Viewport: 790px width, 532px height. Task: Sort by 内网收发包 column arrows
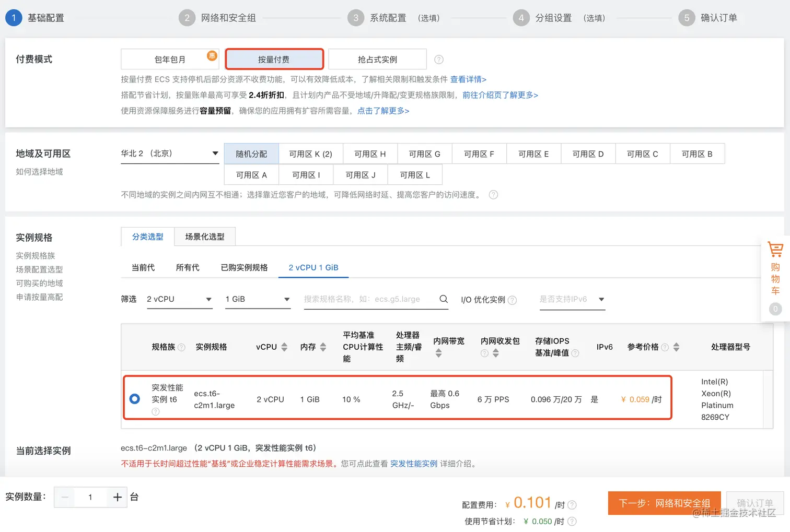[495, 353]
